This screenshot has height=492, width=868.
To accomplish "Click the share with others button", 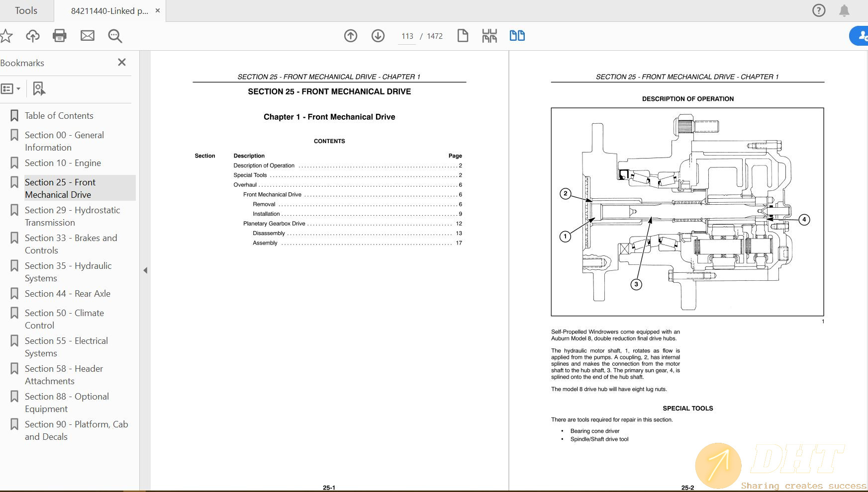I will 860,36.
